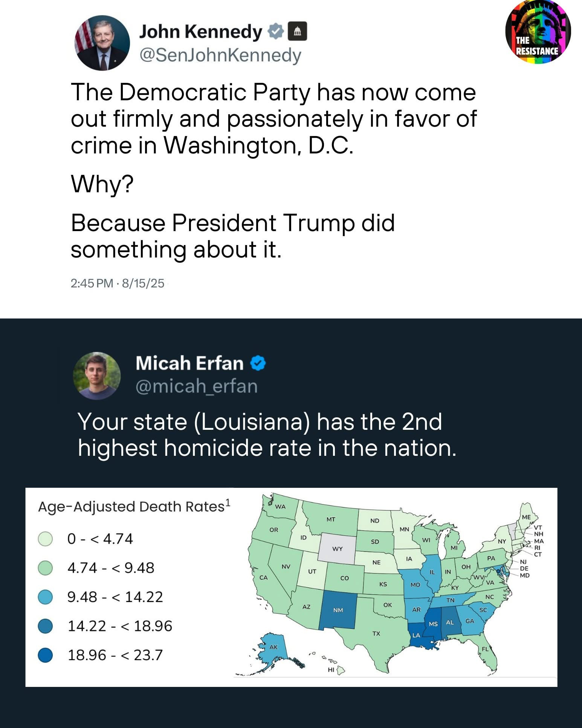Select the 14.22 - < 18.96 legend circle
Image resolution: width=582 pixels, height=728 pixels.
45,626
